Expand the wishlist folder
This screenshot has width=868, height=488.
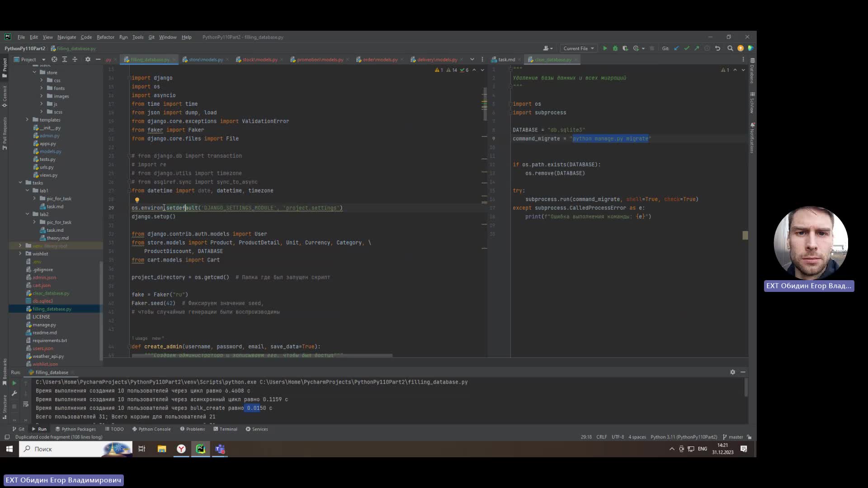pos(20,253)
